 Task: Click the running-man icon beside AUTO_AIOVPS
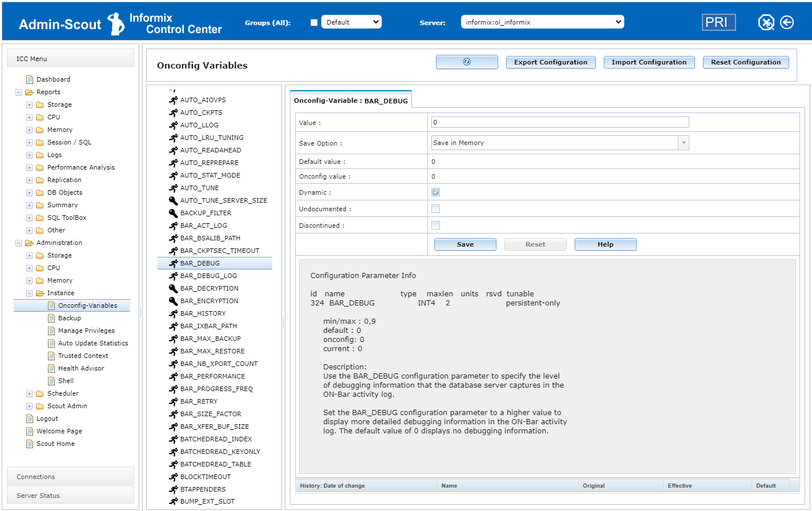point(173,100)
